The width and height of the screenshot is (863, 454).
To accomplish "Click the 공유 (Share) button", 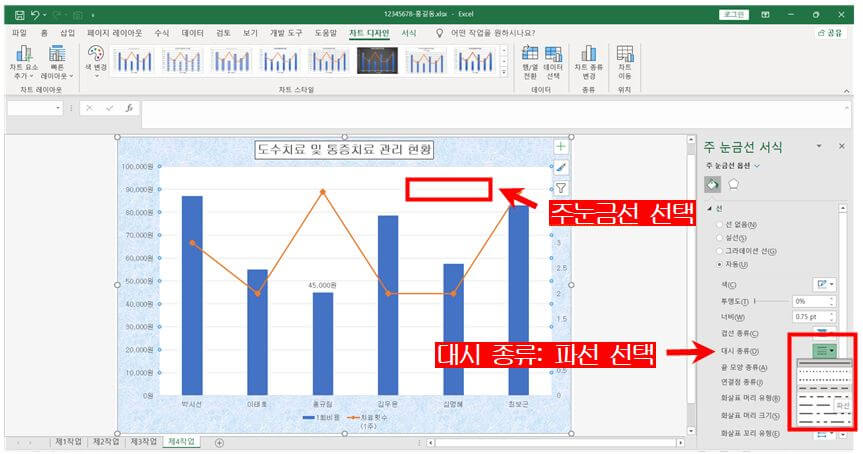I will 830,34.
